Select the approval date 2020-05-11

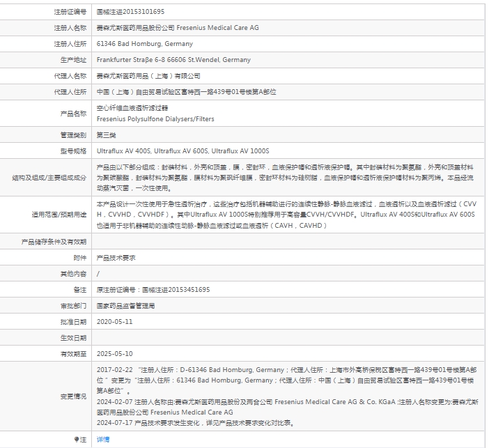point(114,322)
